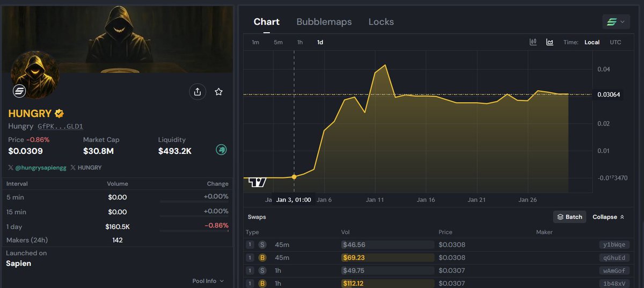Click the verified badge next to HUNGRY

coord(59,113)
